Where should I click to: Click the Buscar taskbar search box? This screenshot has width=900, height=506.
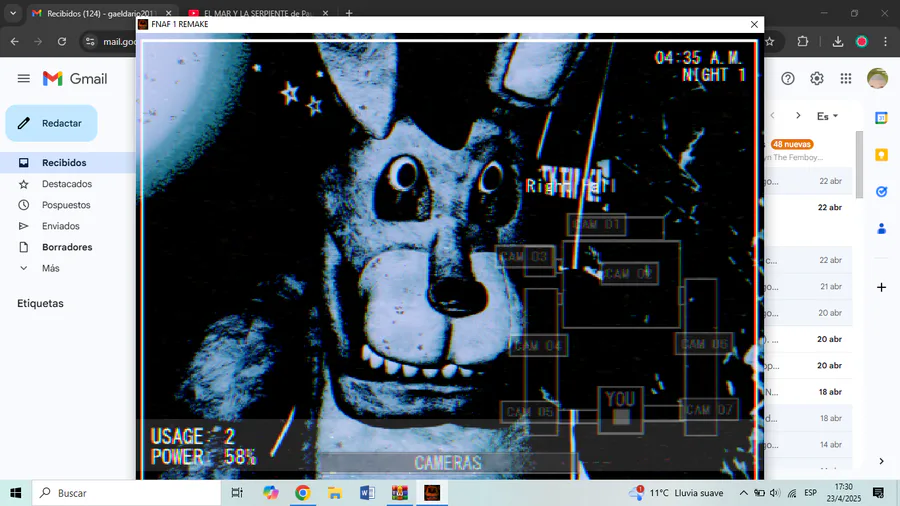(126, 493)
